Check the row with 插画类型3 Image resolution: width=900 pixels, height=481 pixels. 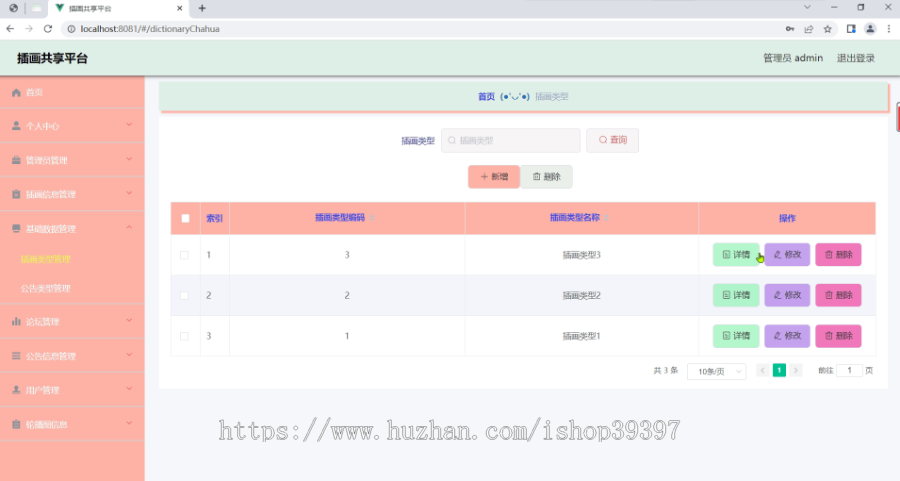184,255
